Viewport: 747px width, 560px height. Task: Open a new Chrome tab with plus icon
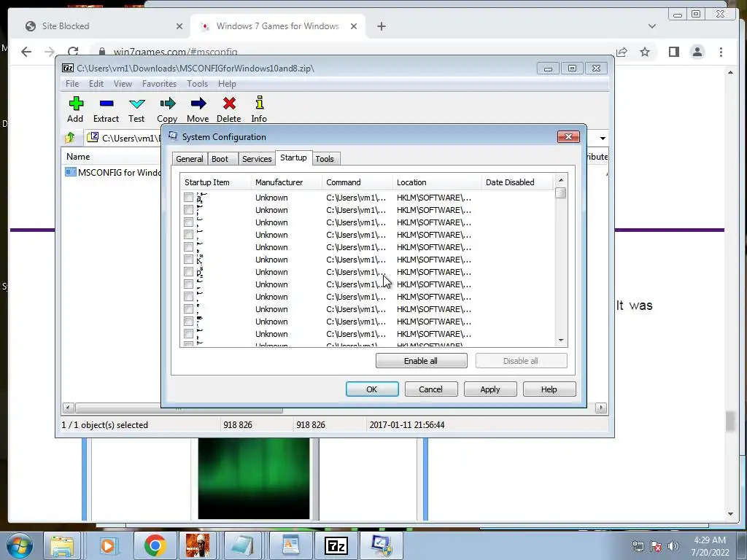pyautogui.click(x=381, y=26)
